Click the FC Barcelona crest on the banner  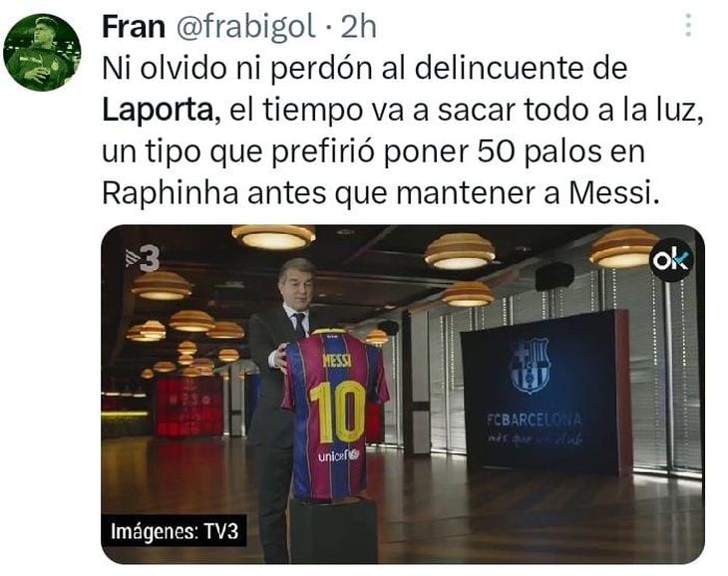click(530, 366)
